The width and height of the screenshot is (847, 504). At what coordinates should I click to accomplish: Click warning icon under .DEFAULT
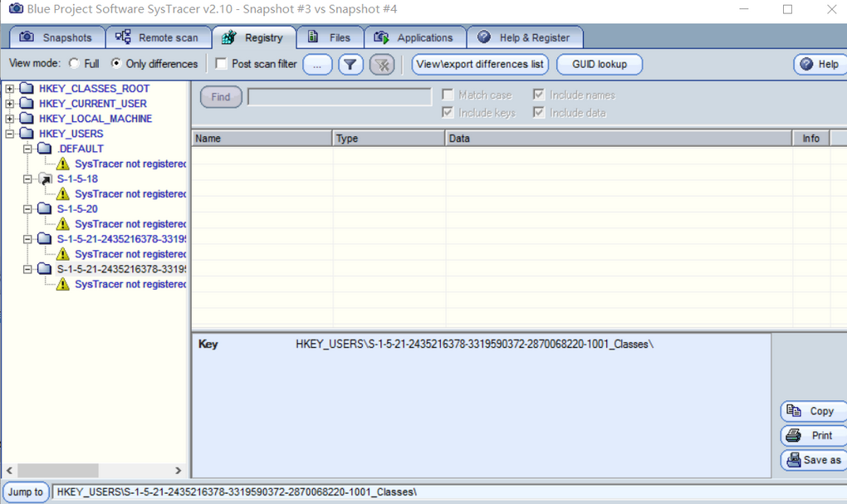click(x=63, y=164)
